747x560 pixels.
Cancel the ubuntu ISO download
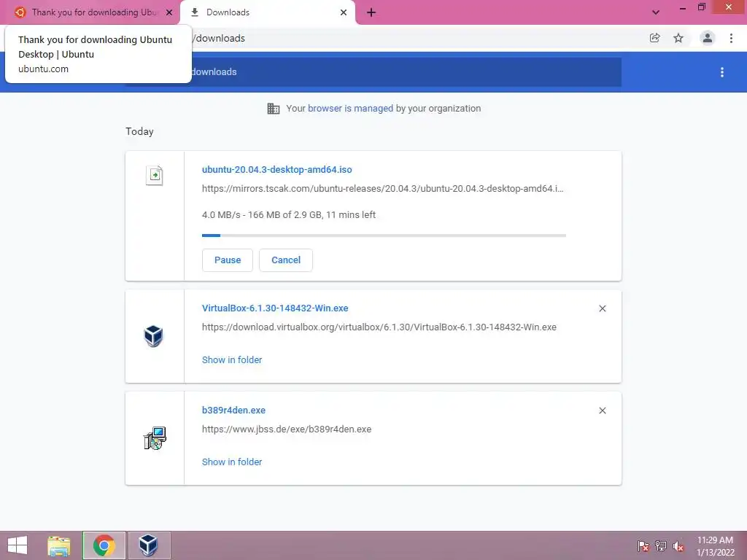pos(286,260)
